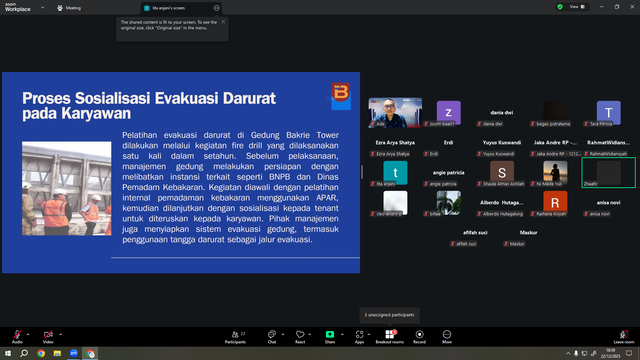
Task: Click the Erdi participant name
Action: (449, 142)
